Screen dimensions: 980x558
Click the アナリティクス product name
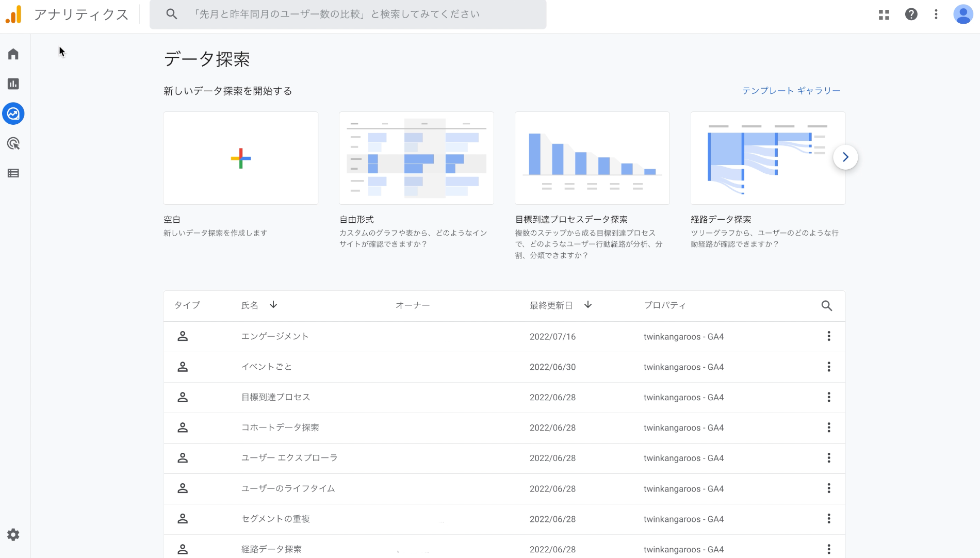click(x=81, y=14)
